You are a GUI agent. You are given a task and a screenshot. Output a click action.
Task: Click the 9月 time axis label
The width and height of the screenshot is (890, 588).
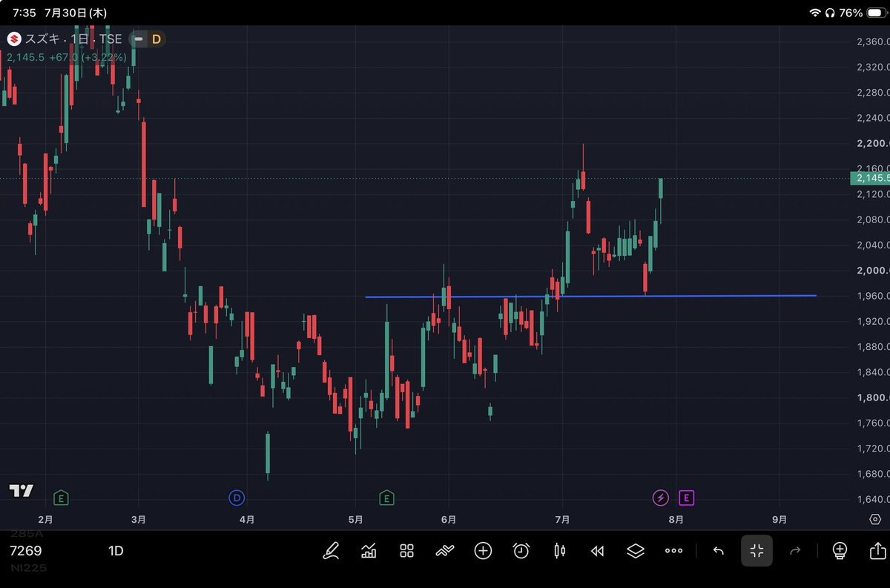[x=779, y=520]
